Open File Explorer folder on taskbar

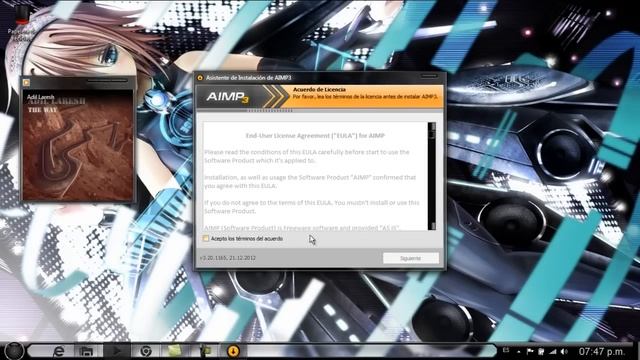click(87, 351)
